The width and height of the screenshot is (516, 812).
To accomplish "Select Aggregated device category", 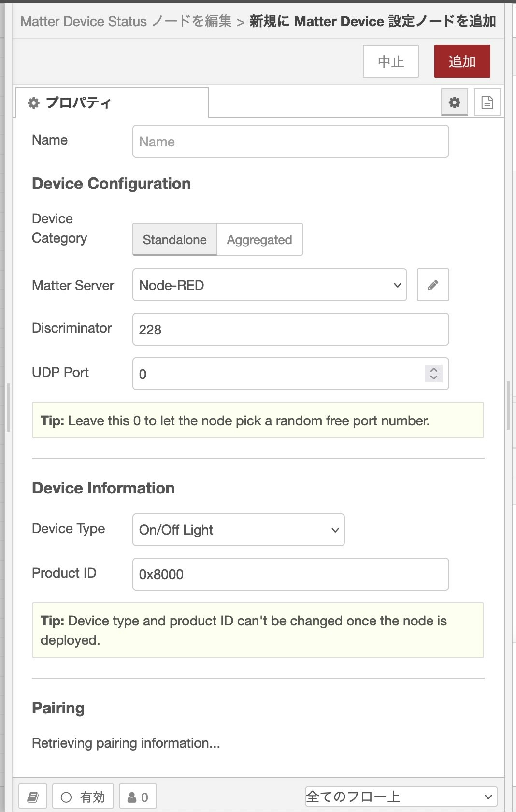I will click(259, 240).
